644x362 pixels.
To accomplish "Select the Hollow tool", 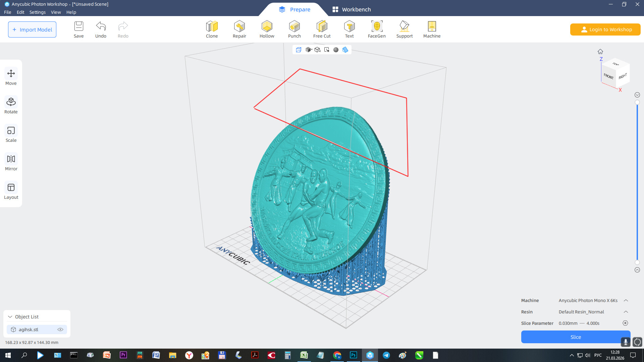I will click(x=267, y=29).
